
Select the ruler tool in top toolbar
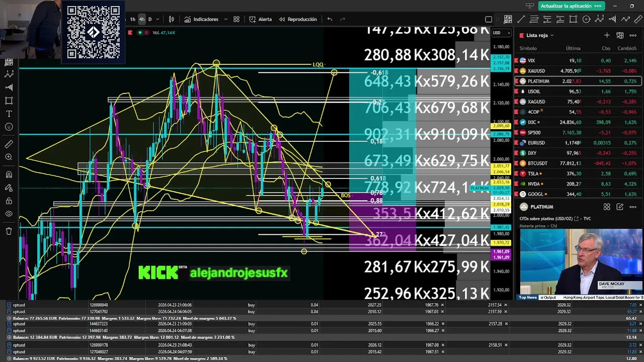click(x=638, y=19)
